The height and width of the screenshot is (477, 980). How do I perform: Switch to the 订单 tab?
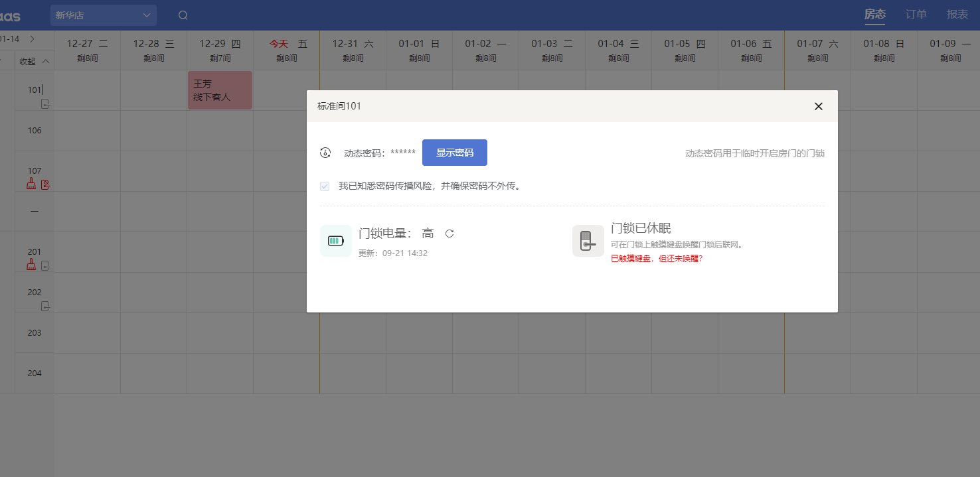click(916, 15)
